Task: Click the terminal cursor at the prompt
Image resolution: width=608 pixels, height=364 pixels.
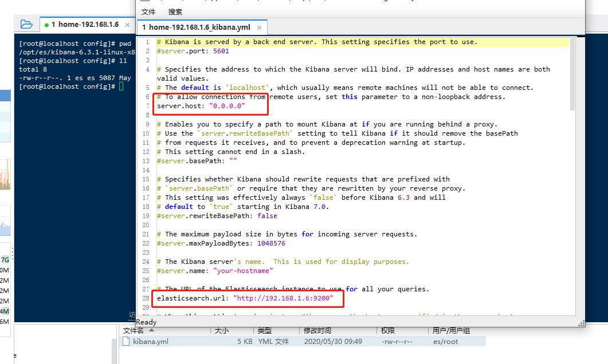Action: (x=121, y=86)
